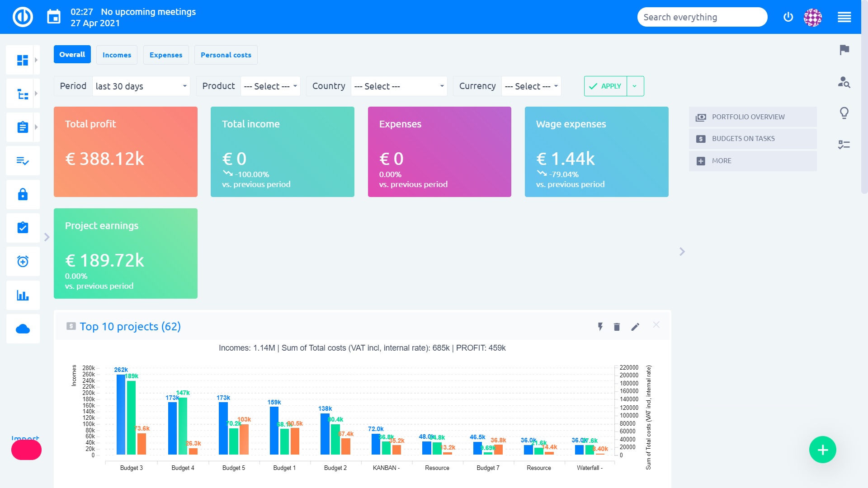Click the flag icon in top right
This screenshot has width=868, height=488.
click(x=845, y=49)
